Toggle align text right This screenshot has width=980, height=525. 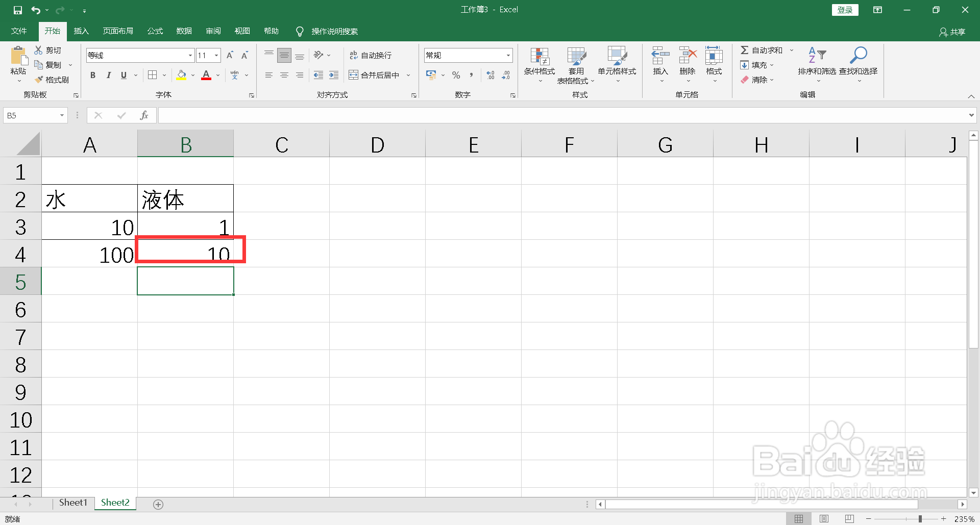(x=300, y=75)
